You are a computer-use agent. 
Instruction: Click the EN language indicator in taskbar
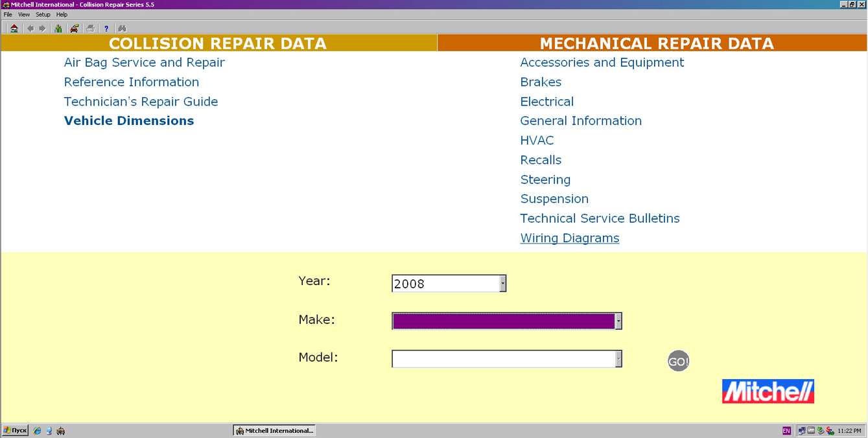[786, 431]
